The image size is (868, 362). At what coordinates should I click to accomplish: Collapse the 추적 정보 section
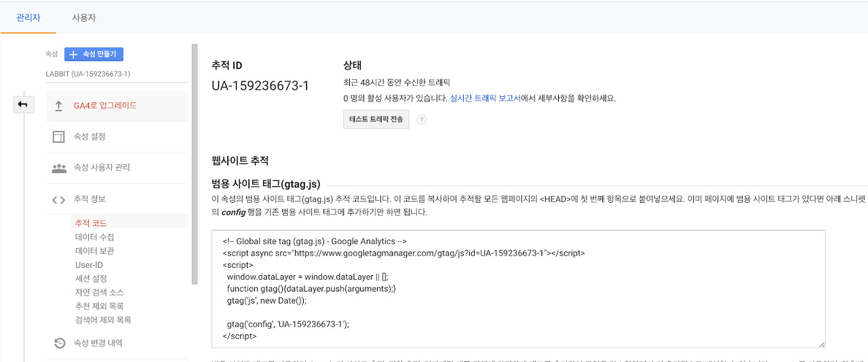[x=90, y=199]
